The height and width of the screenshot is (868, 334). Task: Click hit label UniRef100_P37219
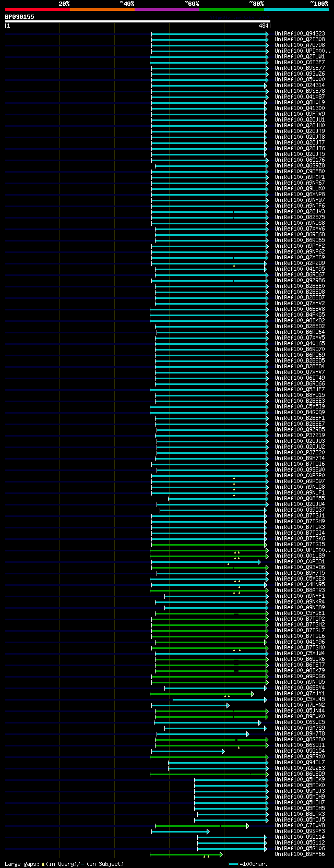300,435
